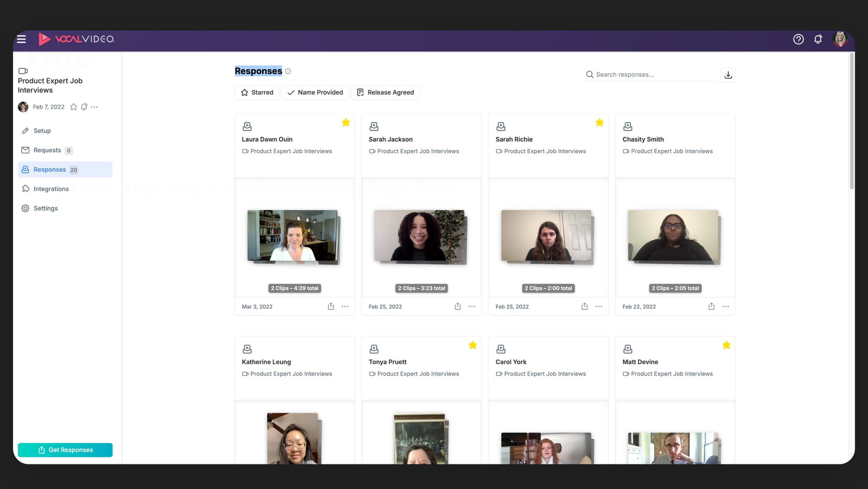
Task: Click the Get Responses button
Action: click(x=65, y=450)
